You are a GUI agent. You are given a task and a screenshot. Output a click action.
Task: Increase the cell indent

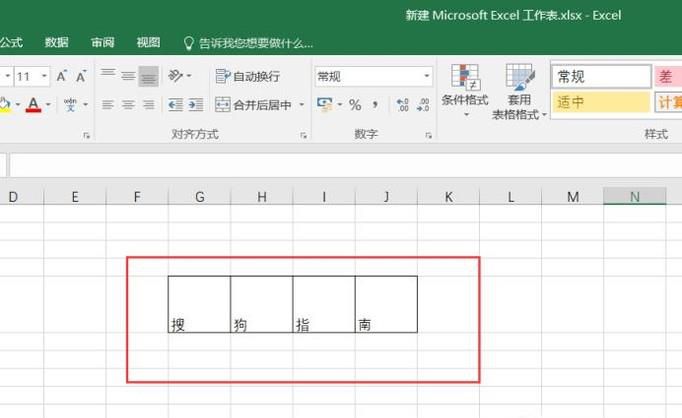pos(195,105)
